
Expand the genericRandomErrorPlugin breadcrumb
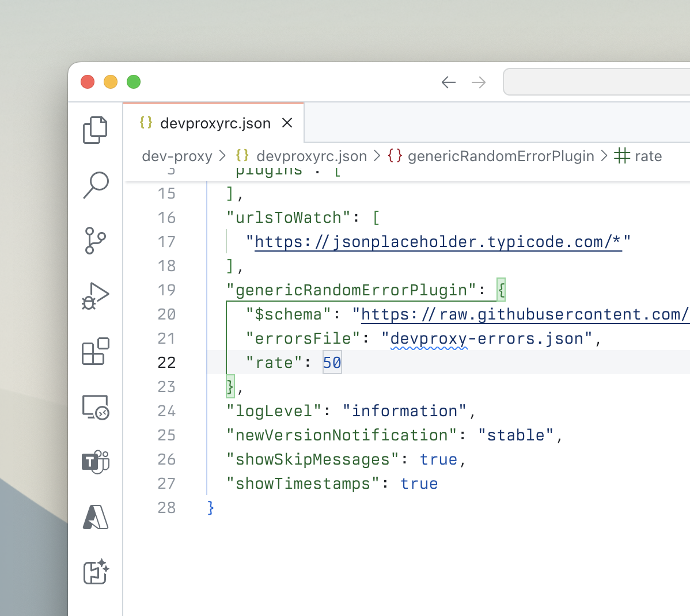pyautogui.click(x=500, y=156)
